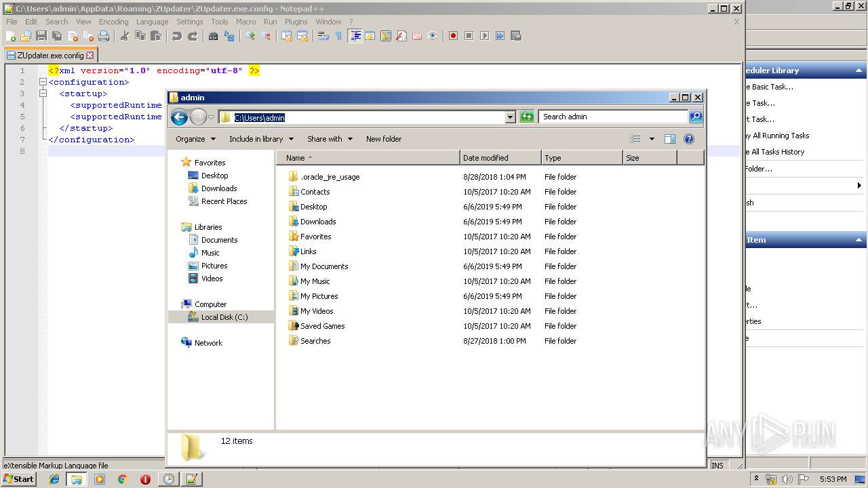Click the Stop Recording macro icon
The height and width of the screenshot is (488, 868).
click(x=469, y=36)
